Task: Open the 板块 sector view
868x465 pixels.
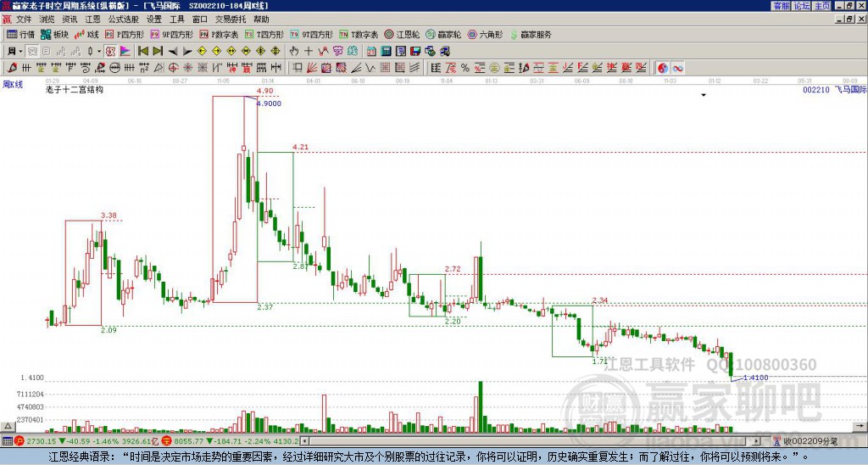Action: (55, 34)
